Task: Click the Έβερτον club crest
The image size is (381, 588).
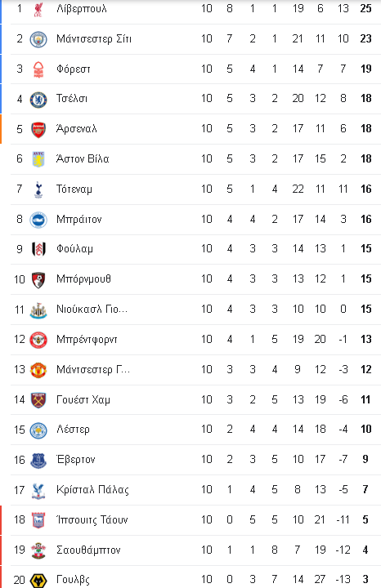Action: (38, 460)
